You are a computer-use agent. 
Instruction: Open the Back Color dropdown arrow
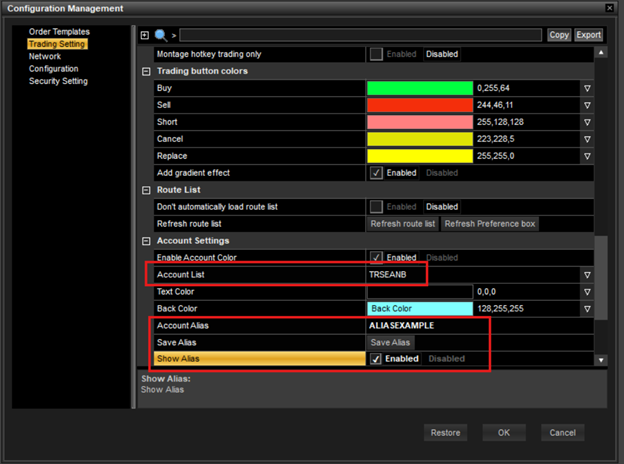pyautogui.click(x=587, y=308)
